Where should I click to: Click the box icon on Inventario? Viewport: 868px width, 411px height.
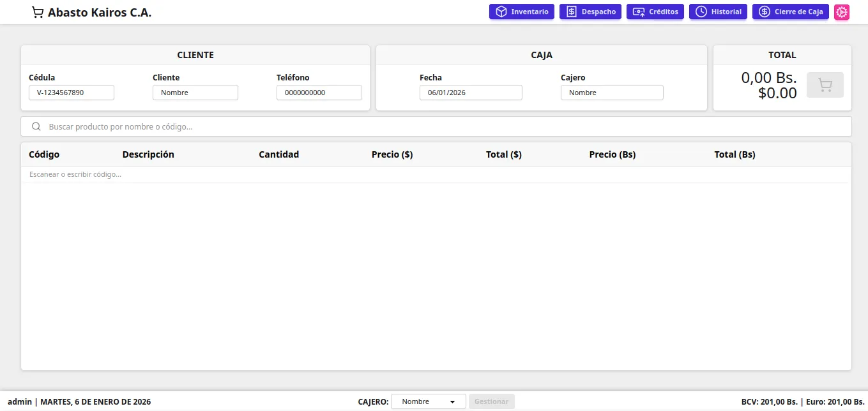[x=501, y=12]
